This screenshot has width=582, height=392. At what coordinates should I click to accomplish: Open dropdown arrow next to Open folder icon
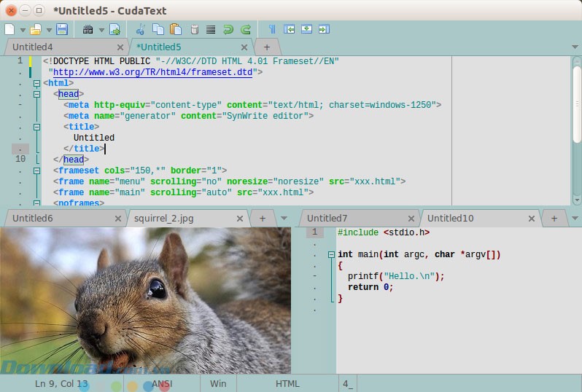point(49,31)
